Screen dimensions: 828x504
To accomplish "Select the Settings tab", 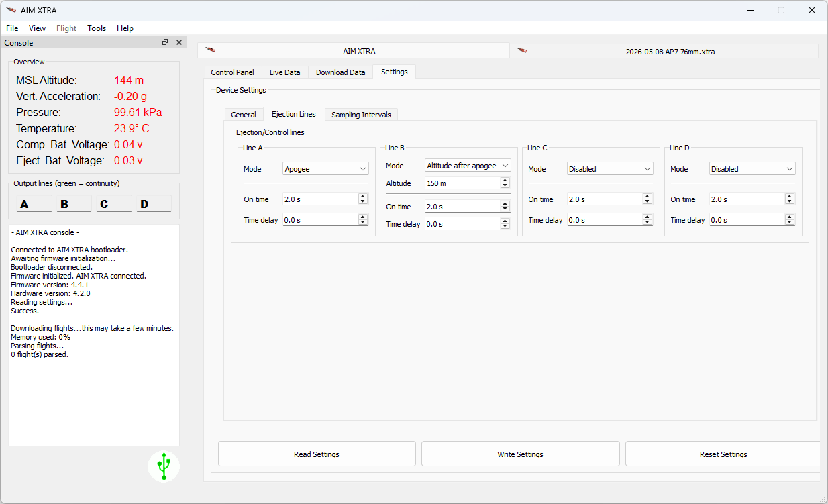I will pyautogui.click(x=394, y=72).
